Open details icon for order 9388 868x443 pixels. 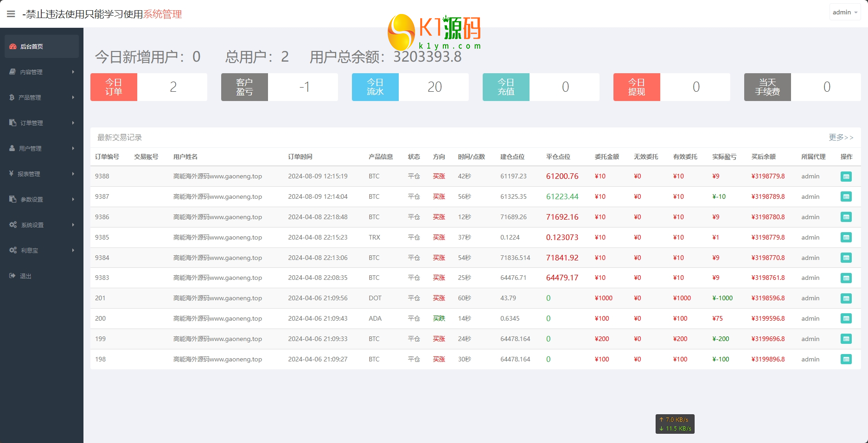pos(846,177)
